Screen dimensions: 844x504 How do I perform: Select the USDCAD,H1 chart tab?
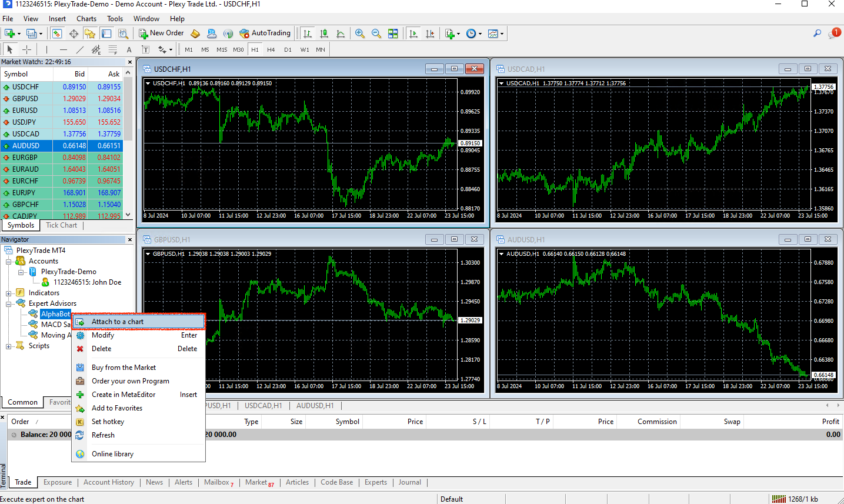[x=263, y=406]
